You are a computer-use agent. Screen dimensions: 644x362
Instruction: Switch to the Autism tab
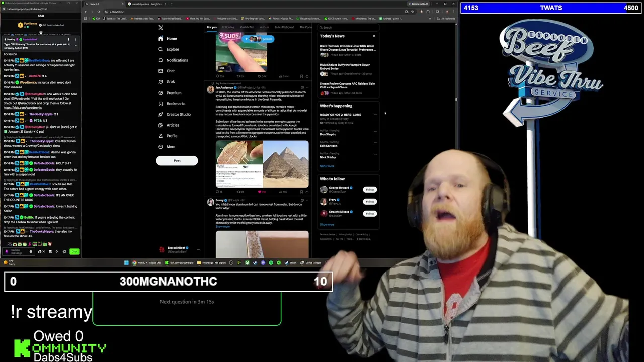point(264,27)
